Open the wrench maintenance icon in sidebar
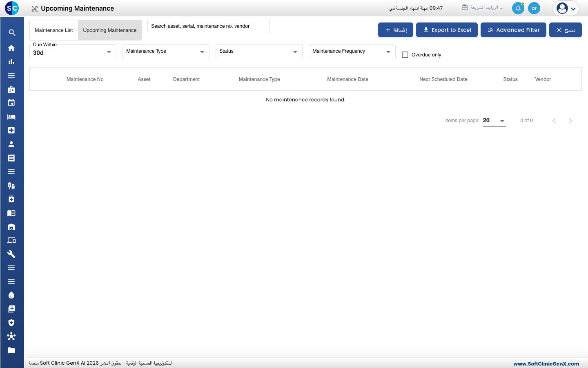 point(11,254)
